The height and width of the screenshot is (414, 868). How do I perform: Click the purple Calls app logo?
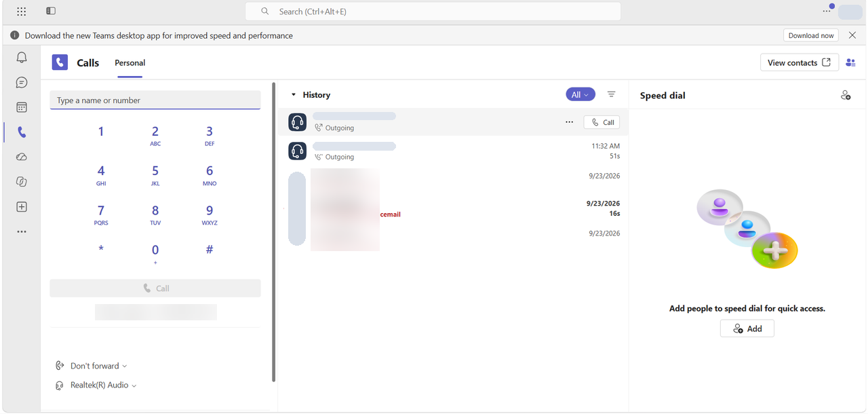[60, 62]
